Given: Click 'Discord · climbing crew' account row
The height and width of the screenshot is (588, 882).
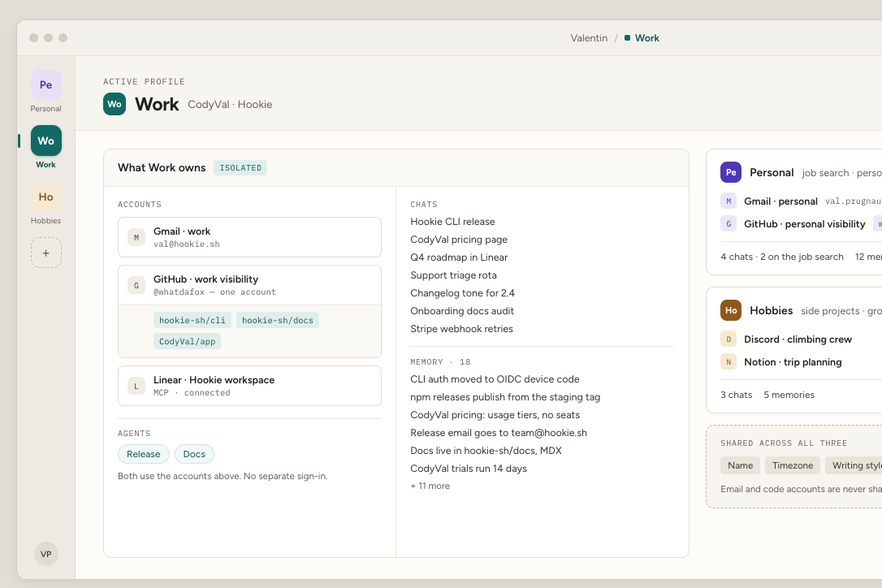Looking at the screenshot, I should tap(798, 339).
